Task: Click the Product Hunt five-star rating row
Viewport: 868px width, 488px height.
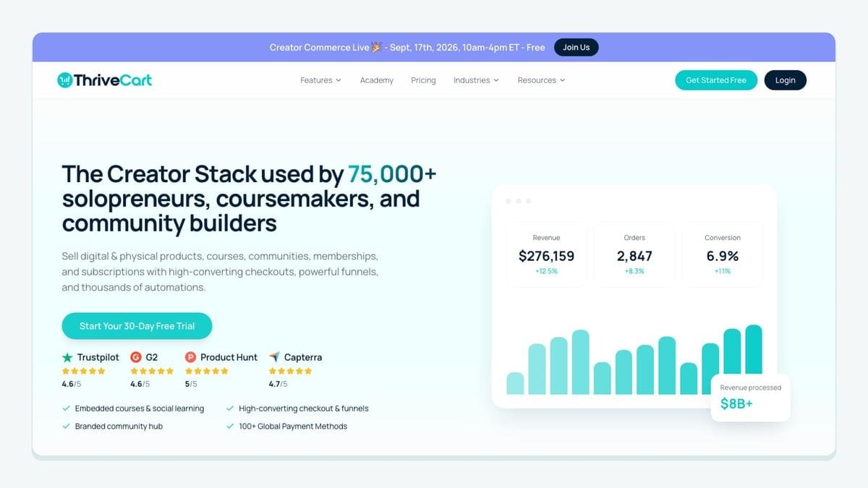Action: pos(207,371)
